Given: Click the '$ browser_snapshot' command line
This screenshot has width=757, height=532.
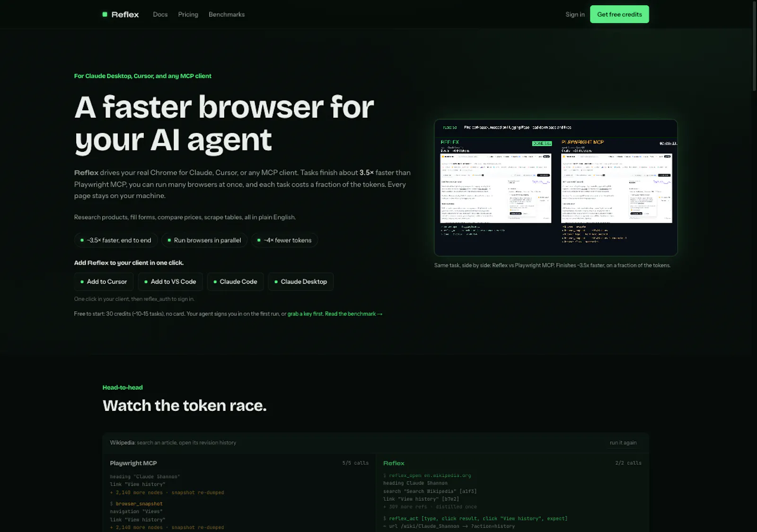Looking at the screenshot, I should pos(136,504).
